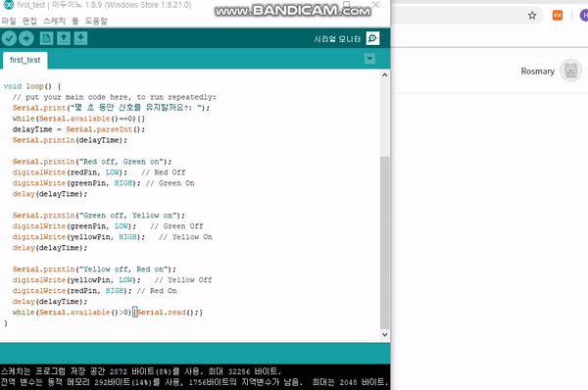
Task: Click 'digitalWrite(greenPin, HIGH);' code line
Action: (76, 183)
